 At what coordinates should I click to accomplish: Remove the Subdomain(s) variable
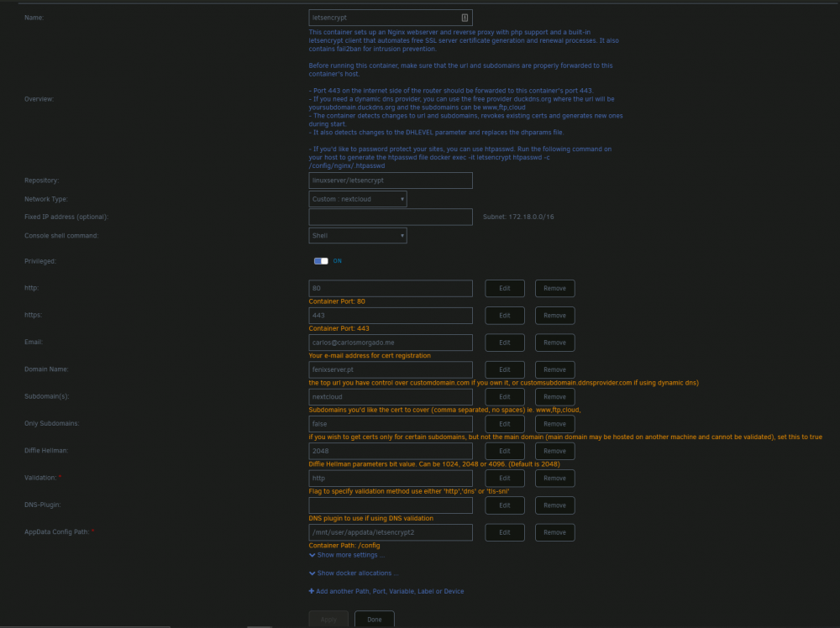click(555, 397)
